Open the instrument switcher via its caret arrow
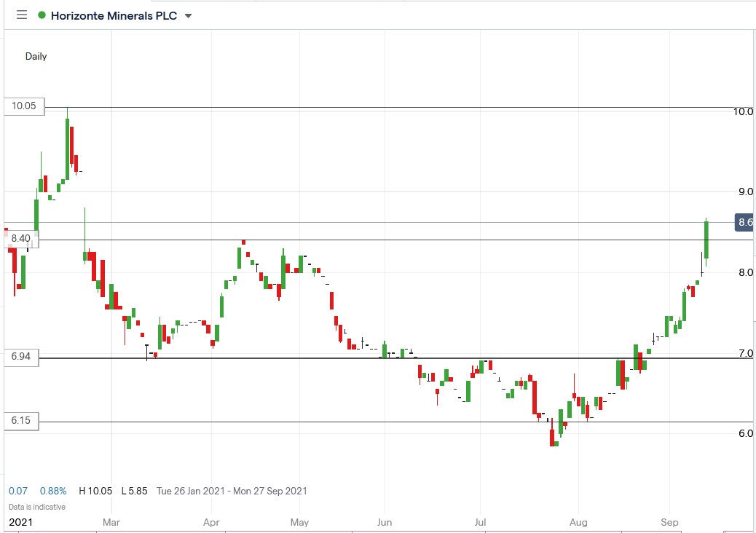This screenshot has height=533, width=756. pos(186,15)
